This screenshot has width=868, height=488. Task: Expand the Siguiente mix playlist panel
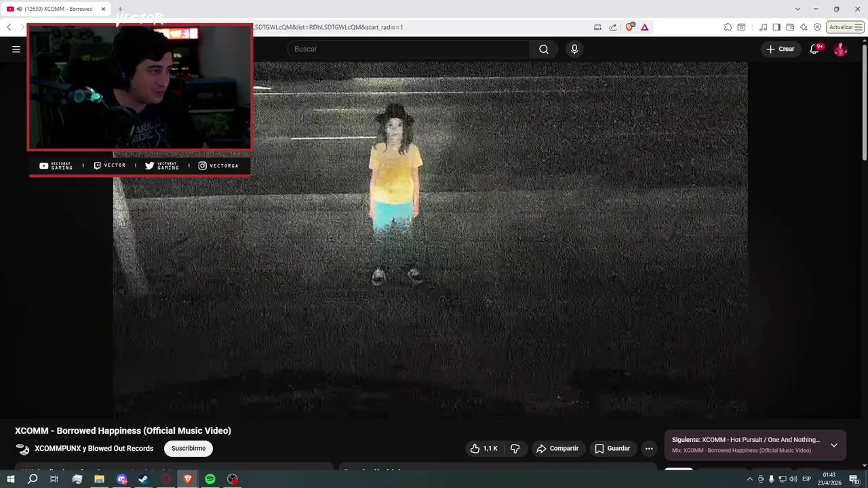(833, 445)
